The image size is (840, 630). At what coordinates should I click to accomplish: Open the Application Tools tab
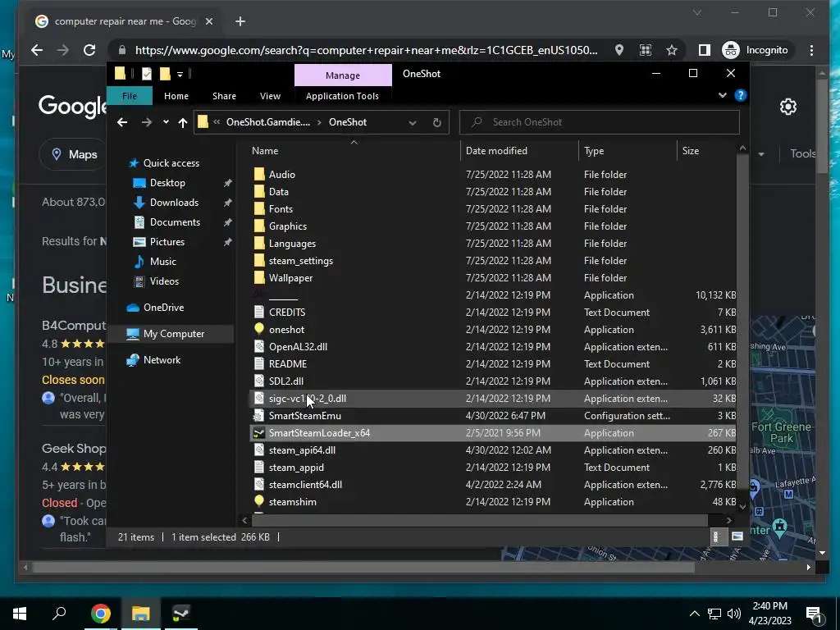[342, 96]
